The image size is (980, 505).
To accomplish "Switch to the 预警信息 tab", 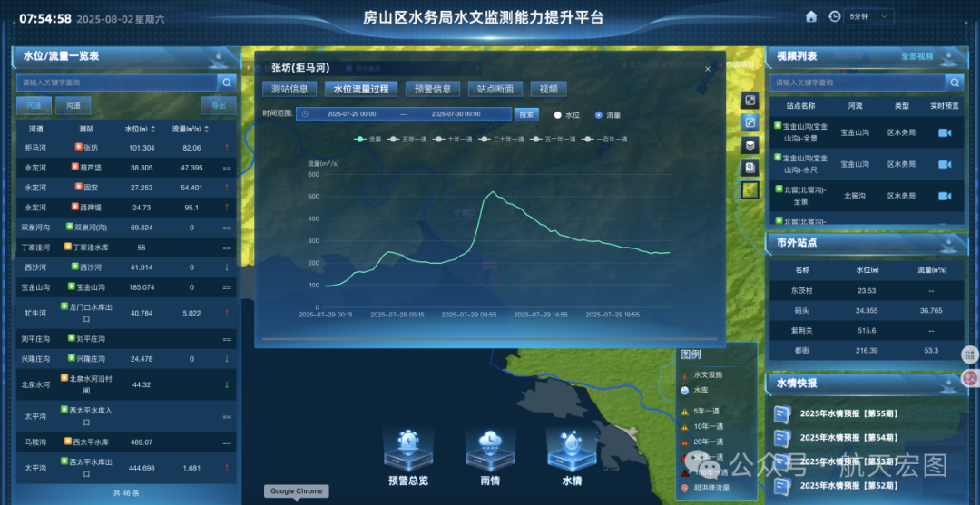I will click(x=432, y=89).
